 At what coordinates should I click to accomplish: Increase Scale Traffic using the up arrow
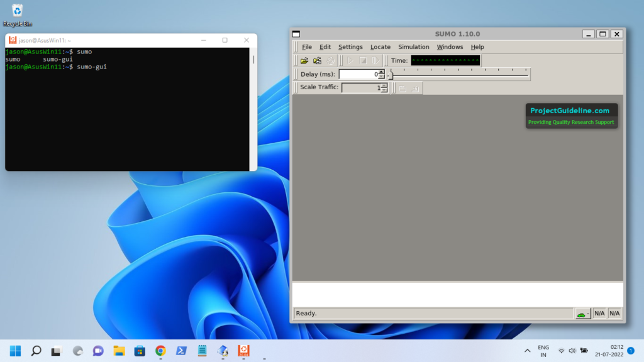click(384, 85)
